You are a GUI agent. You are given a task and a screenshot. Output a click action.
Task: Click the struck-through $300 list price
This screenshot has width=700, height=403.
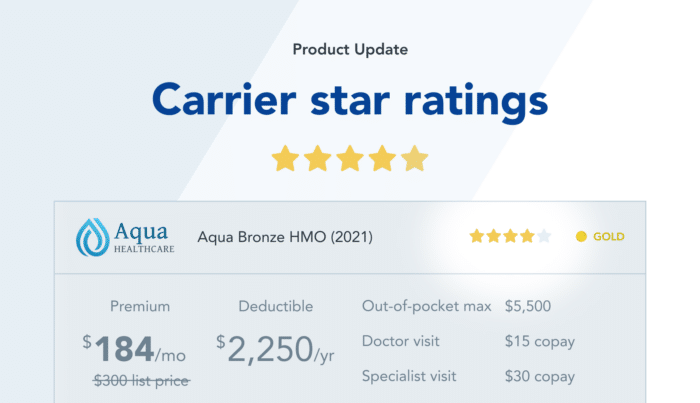pyautogui.click(x=142, y=381)
